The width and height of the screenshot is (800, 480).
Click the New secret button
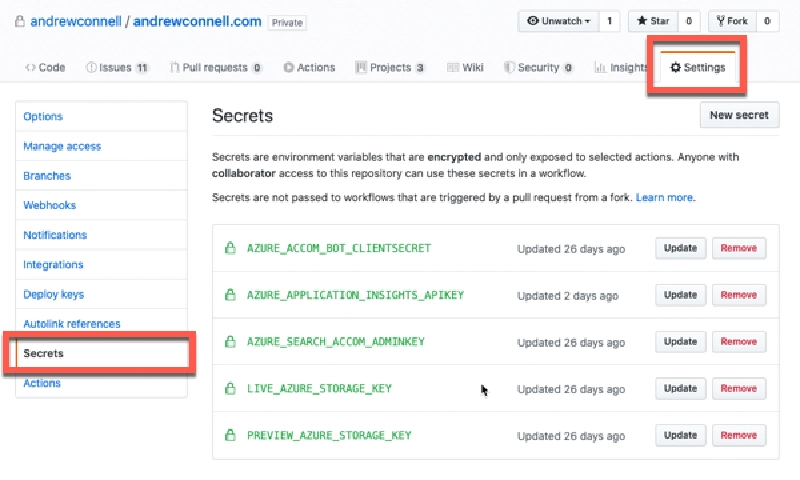pos(739,115)
